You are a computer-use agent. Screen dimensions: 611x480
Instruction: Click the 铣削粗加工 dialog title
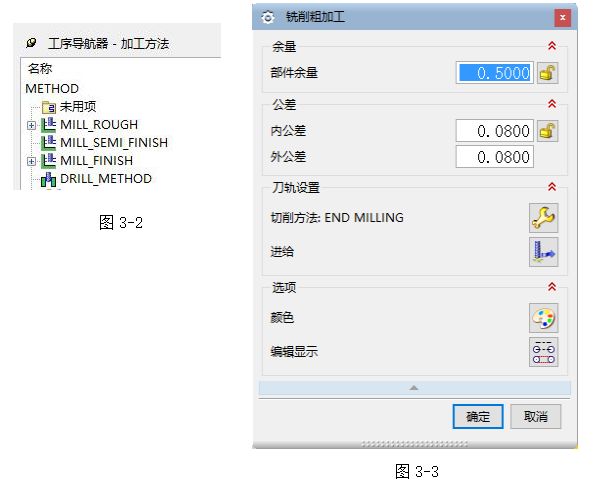[315, 17]
